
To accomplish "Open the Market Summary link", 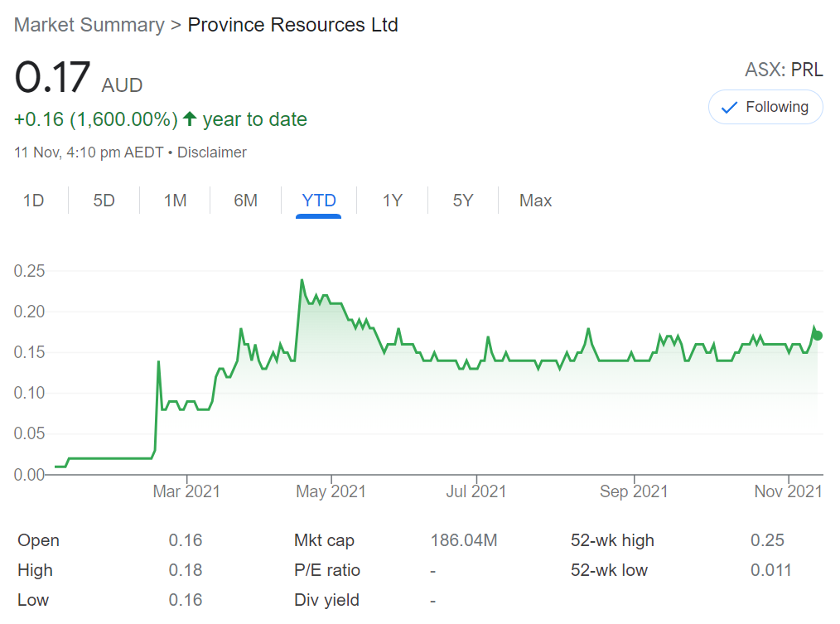I will pos(89,25).
